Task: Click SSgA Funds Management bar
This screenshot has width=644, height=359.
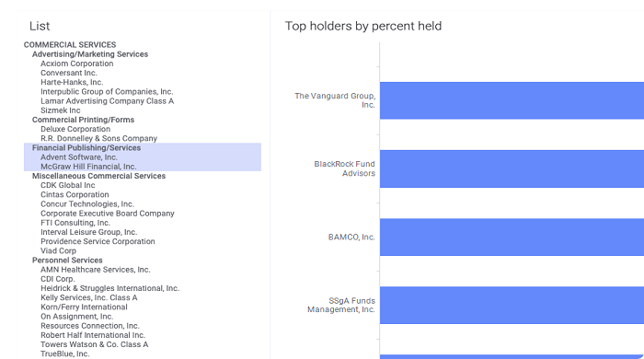Action: (x=512, y=306)
